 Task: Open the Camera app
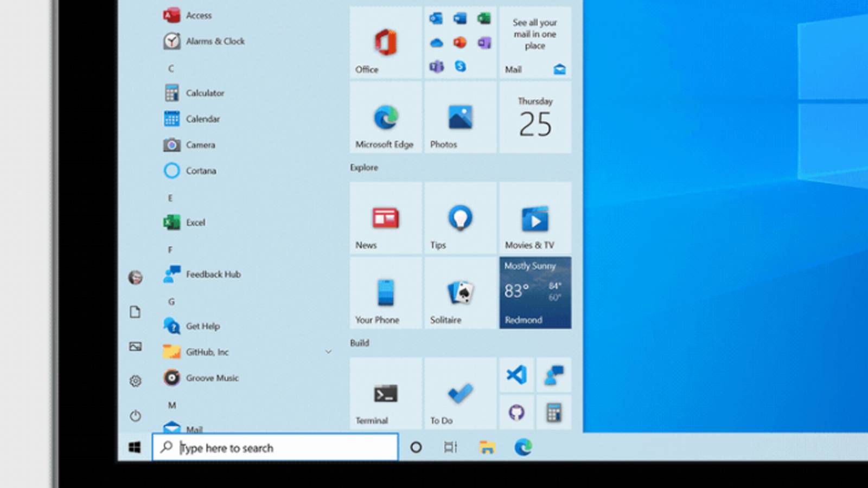click(189, 145)
